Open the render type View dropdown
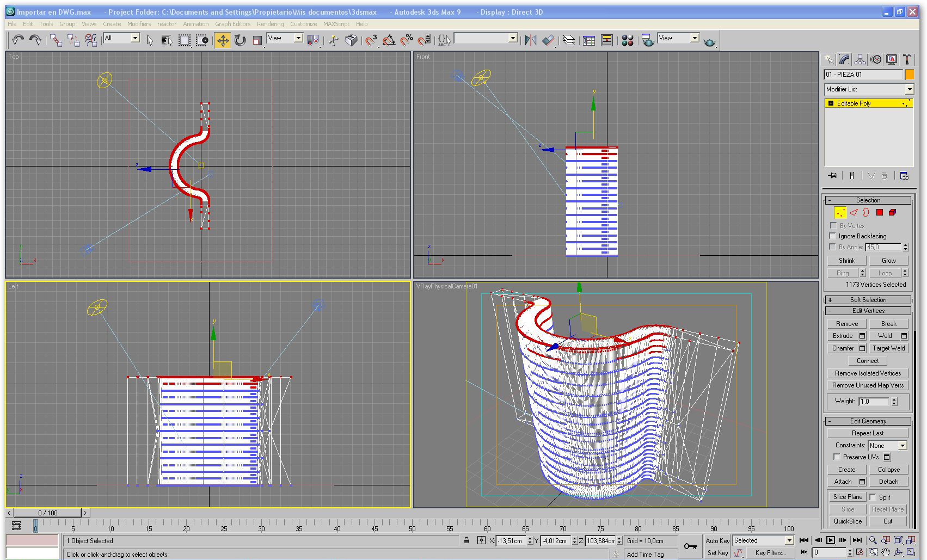Image resolution: width=927 pixels, height=560 pixels. pos(678,38)
